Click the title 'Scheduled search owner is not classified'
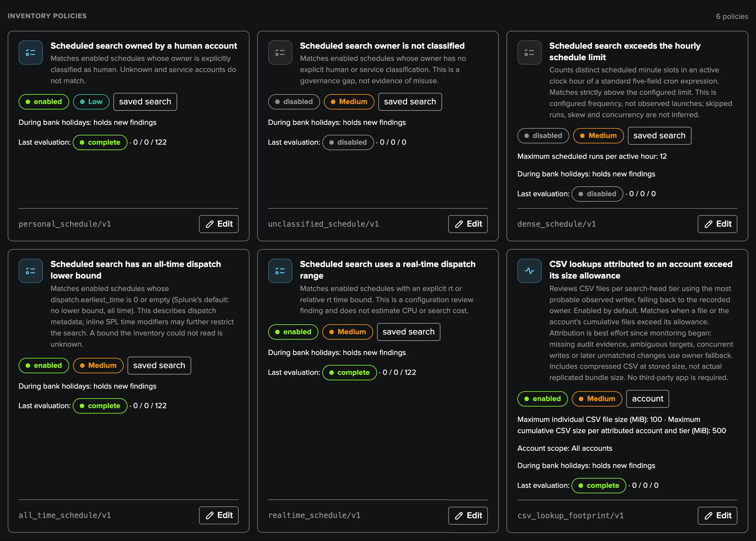Viewport: 756px width, 541px height. 382,46
